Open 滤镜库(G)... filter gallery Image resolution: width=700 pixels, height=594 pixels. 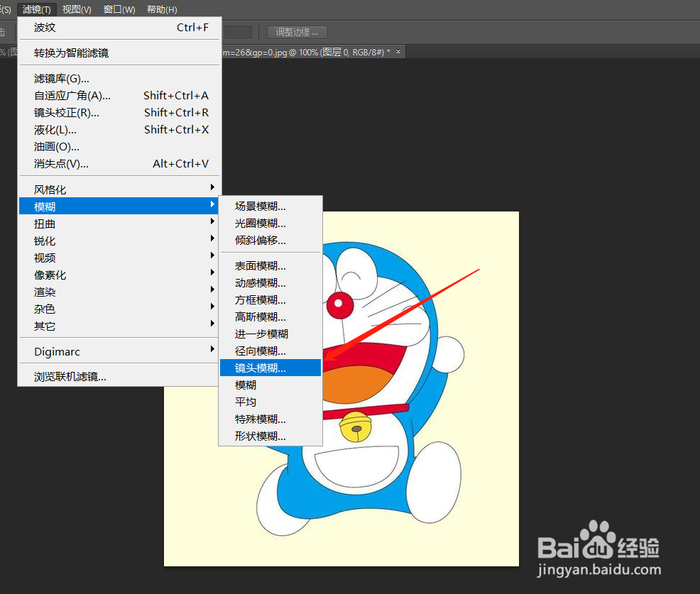(x=119, y=79)
